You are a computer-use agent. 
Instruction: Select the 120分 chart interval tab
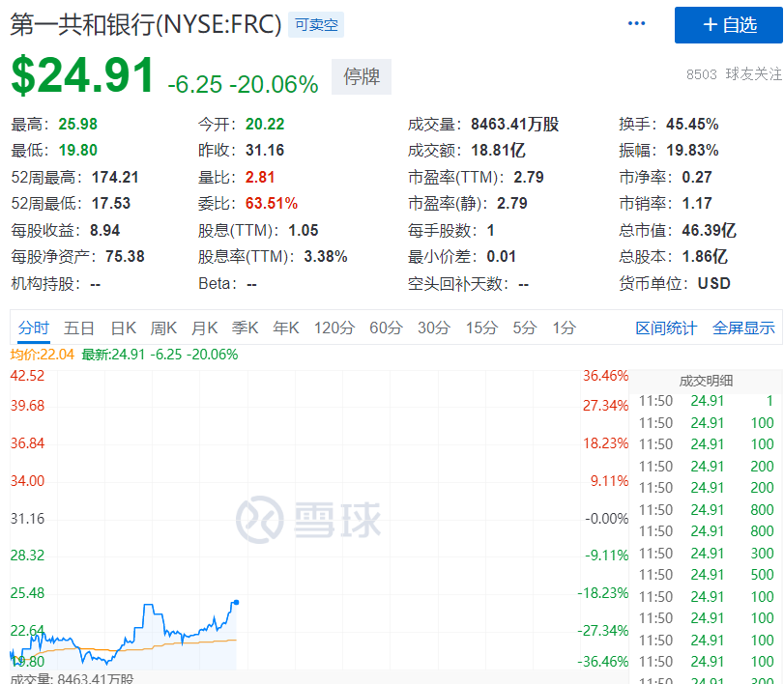(334, 328)
